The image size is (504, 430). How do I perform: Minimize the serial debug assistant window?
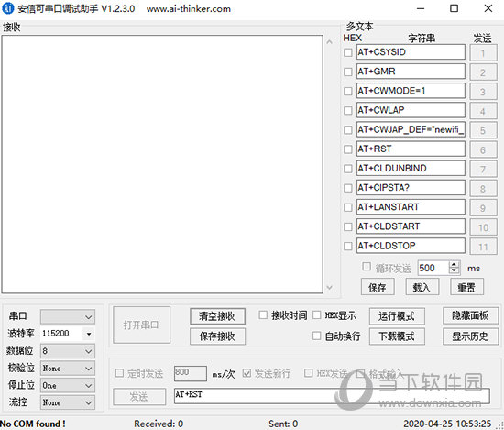point(421,8)
